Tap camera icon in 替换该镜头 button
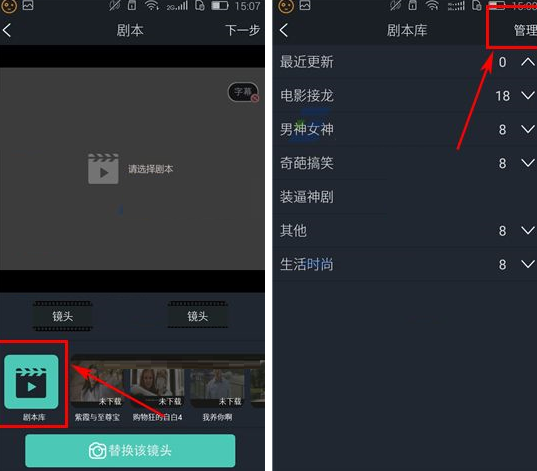Viewport: 537px width, 471px height. [x=97, y=451]
